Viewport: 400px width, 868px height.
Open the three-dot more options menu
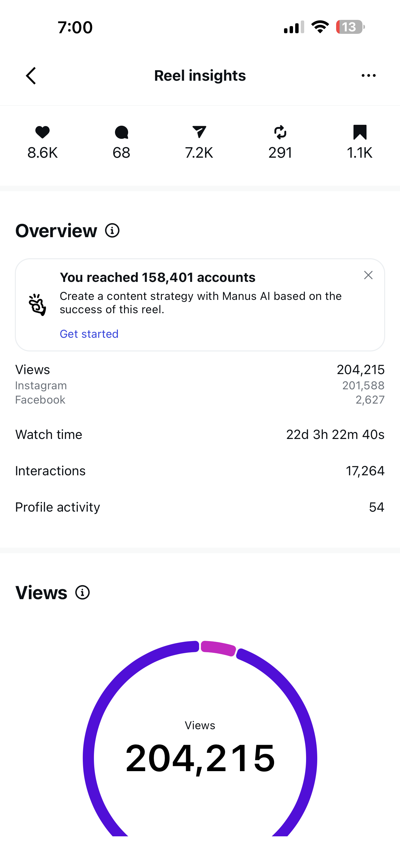pyautogui.click(x=368, y=75)
